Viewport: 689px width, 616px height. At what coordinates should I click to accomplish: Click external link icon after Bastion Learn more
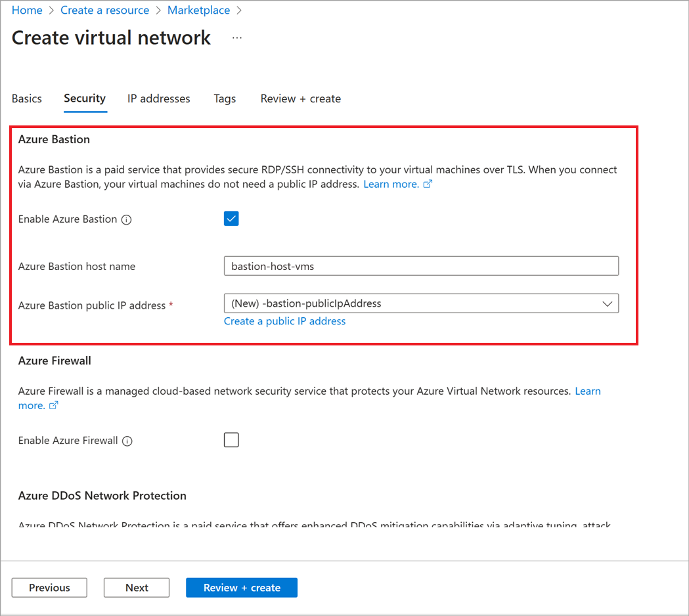[x=428, y=184]
